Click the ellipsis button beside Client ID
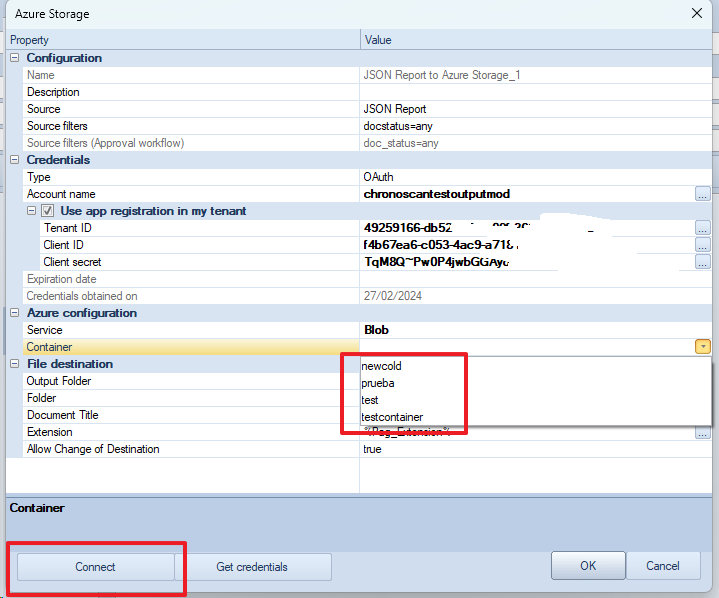This screenshot has height=598, width=719. tap(703, 245)
